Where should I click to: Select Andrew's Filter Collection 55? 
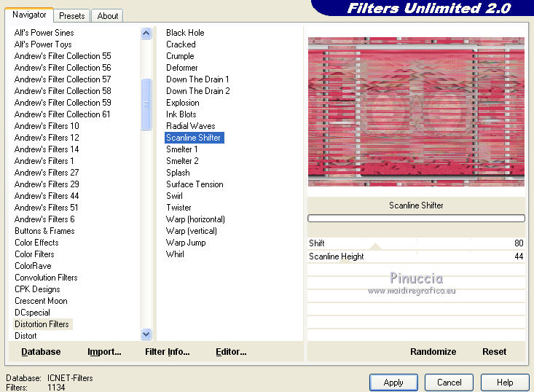[63, 56]
